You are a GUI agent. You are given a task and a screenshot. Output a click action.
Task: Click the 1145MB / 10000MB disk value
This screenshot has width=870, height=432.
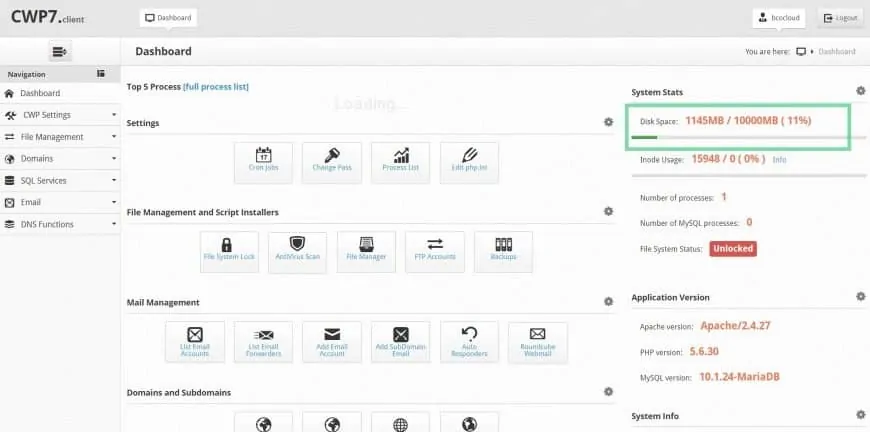748,120
